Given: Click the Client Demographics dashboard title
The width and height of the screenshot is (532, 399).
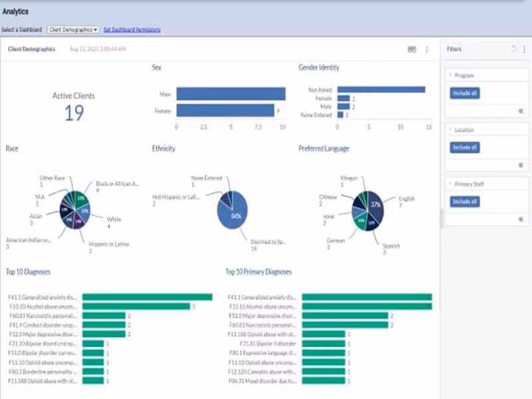Looking at the screenshot, I should click(x=31, y=49).
